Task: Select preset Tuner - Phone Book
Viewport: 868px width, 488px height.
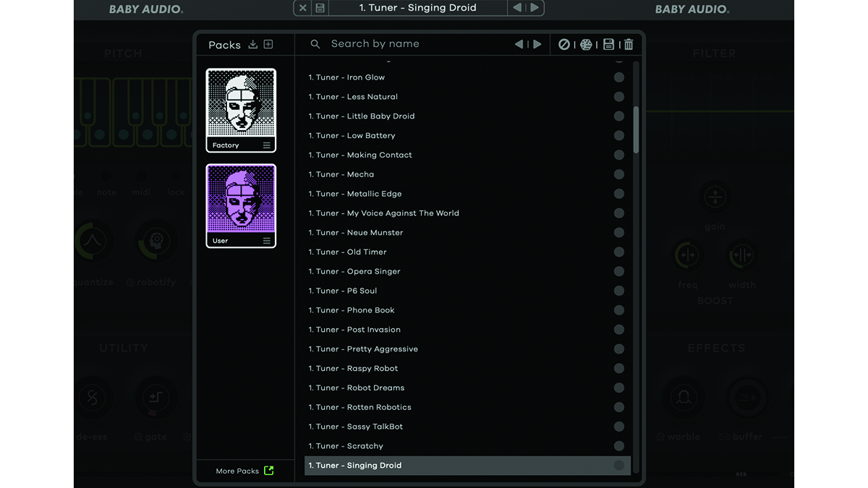Action: click(467, 310)
